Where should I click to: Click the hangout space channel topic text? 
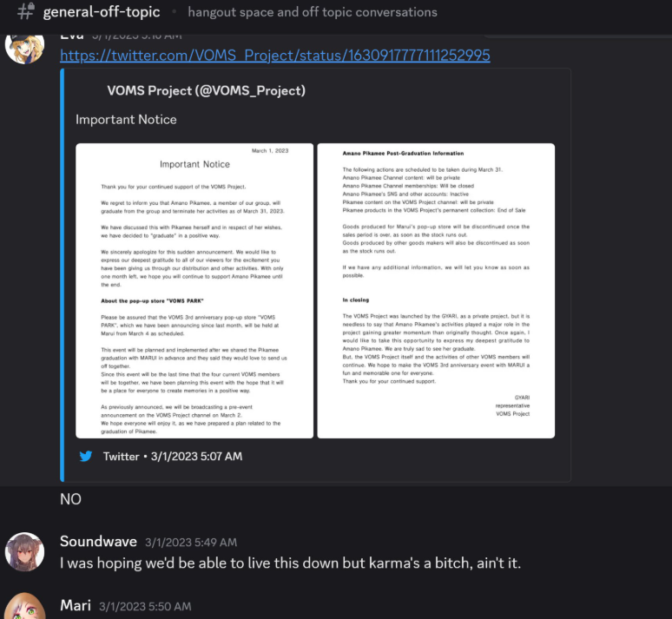pos(313,12)
